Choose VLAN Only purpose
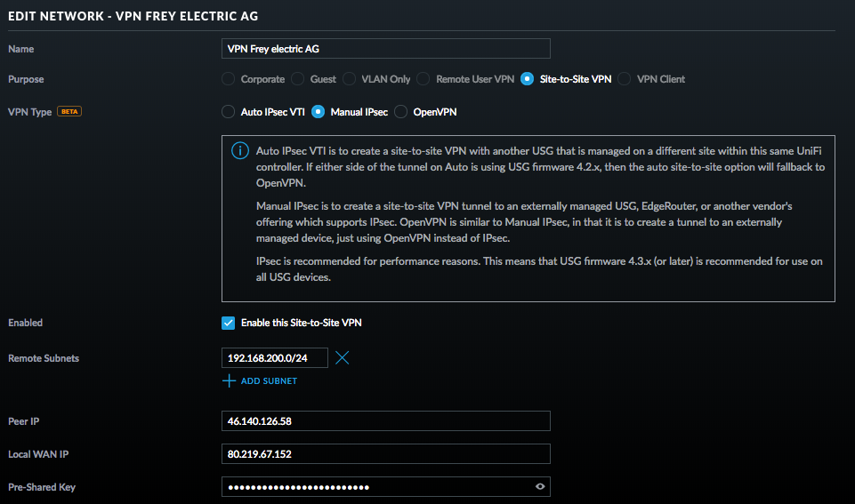Screen dimensions: 855x504 point(349,79)
